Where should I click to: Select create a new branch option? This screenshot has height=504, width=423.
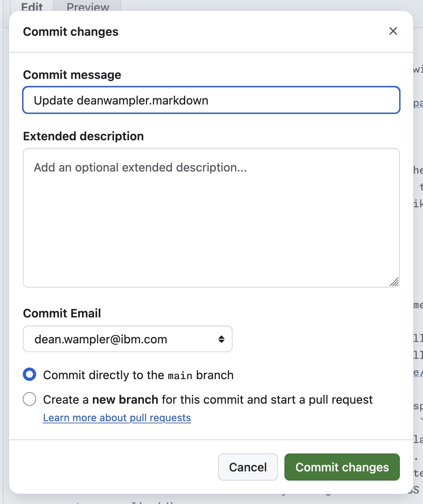tap(29, 399)
